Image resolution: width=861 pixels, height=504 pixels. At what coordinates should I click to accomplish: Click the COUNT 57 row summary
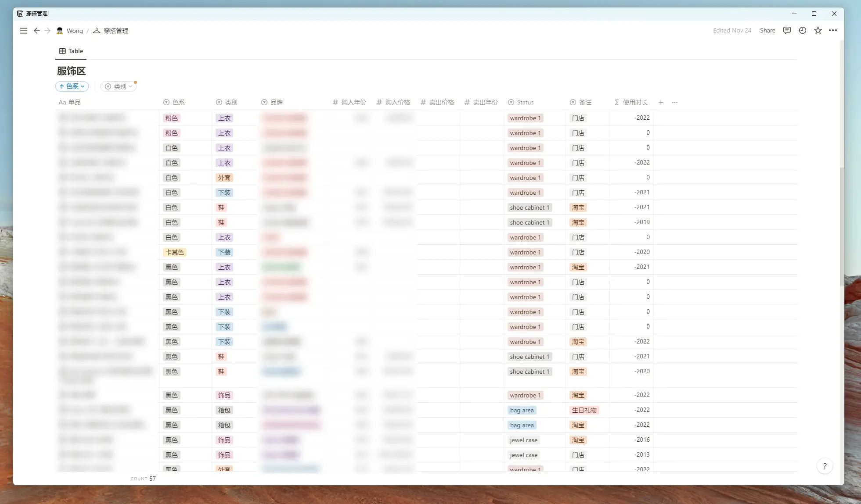tap(143, 479)
